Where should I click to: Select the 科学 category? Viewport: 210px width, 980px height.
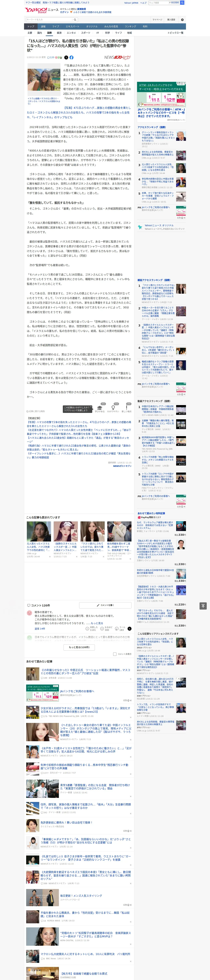107,33
